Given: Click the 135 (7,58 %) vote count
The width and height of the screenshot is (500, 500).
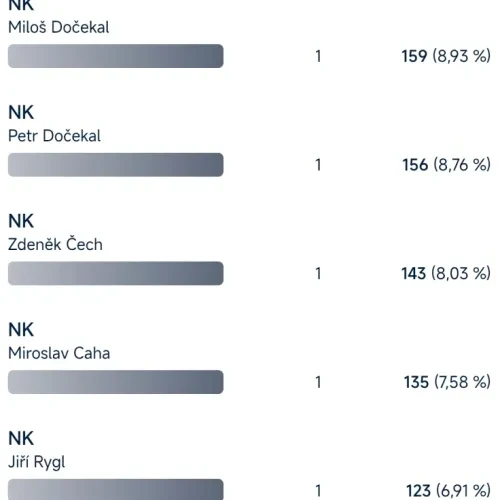Looking at the screenshot, I should [x=447, y=382].
